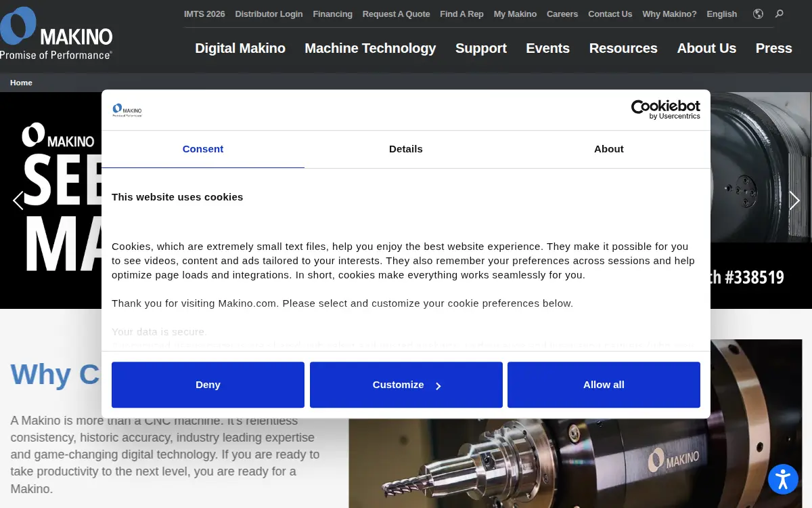Switch to the Details tab
The image size is (812, 508).
(x=406, y=149)
